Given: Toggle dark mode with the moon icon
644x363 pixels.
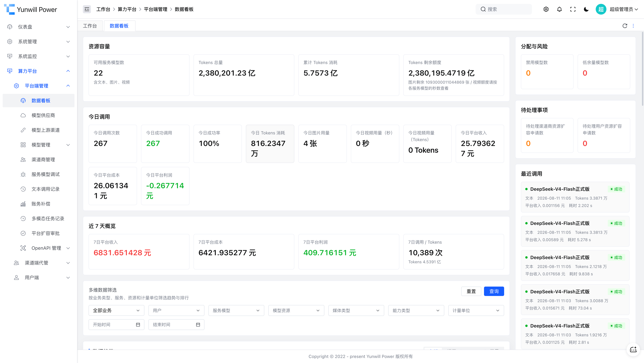Looking at the screenshot, I should pos(586,9).
